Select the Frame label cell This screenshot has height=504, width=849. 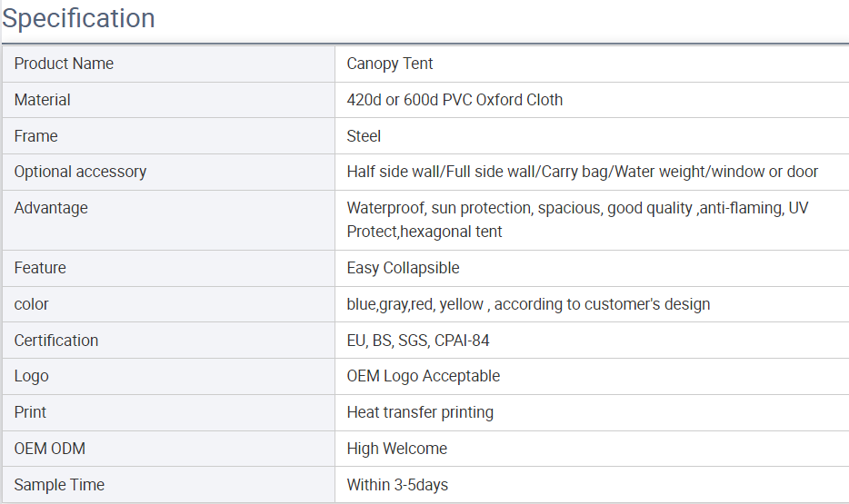coord(169,135)
